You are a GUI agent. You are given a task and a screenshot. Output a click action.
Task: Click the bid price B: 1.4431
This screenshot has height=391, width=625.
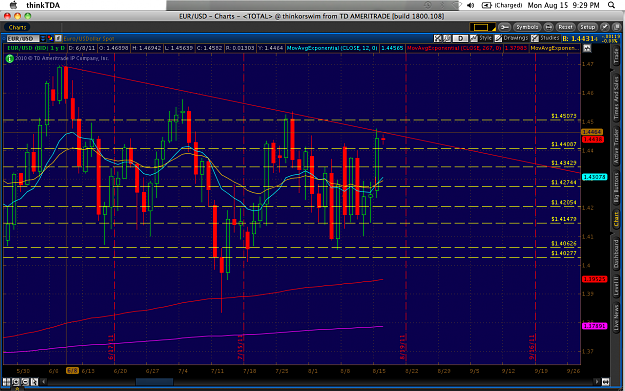[580, 39]
